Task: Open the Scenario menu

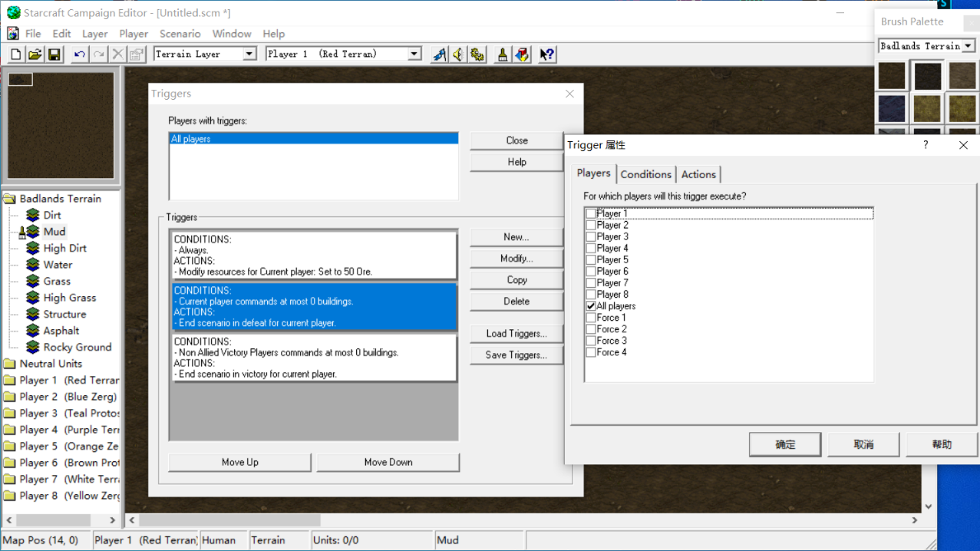Action: point(180,34)
